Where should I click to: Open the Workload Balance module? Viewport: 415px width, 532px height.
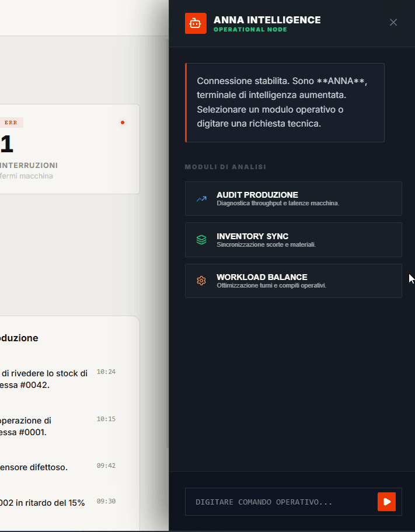(294, 281)
